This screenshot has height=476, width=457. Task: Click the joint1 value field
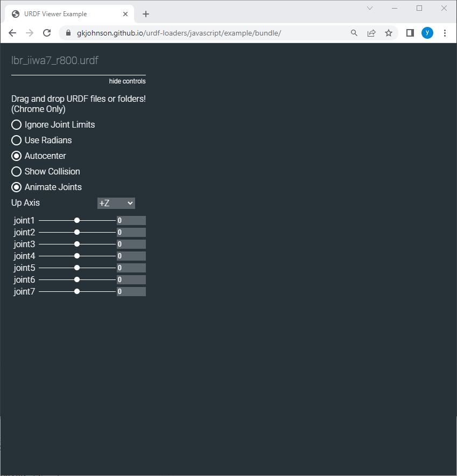pyautogui.click(x=131, y=220)
